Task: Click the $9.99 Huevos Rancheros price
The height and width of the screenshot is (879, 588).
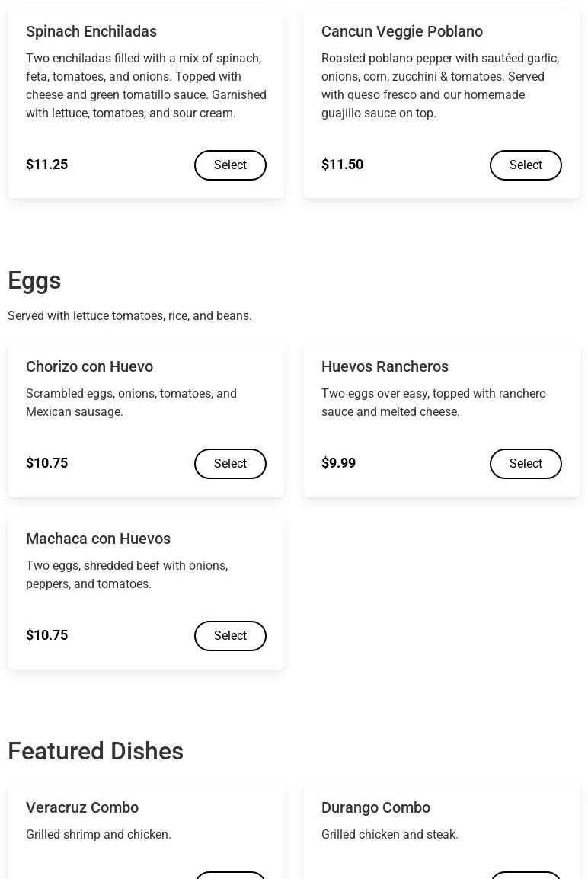Action: [x=338, y=463]
